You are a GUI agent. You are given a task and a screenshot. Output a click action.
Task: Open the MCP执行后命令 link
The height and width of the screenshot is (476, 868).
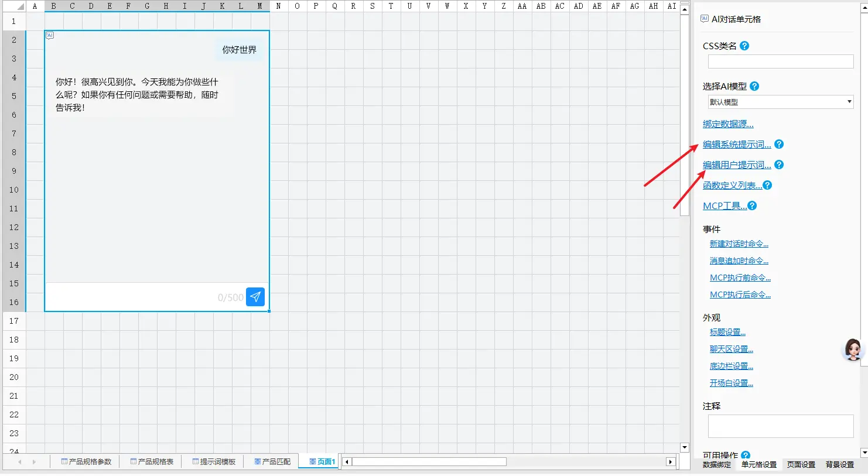coord(740,294)
